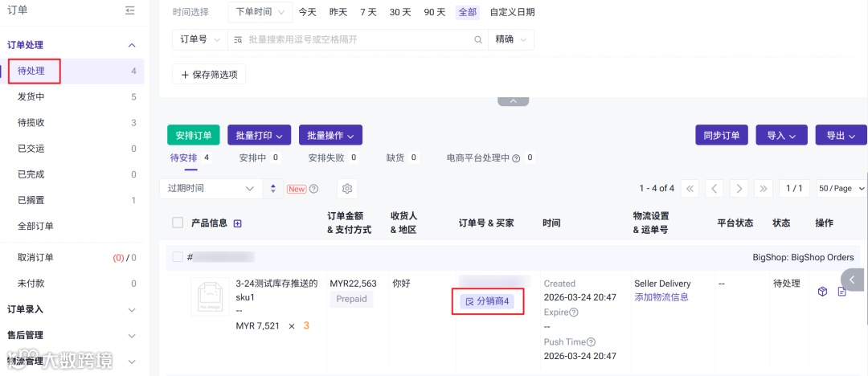Click the help icon next to Push Time

pyautogui.click(x=592, y=342)
